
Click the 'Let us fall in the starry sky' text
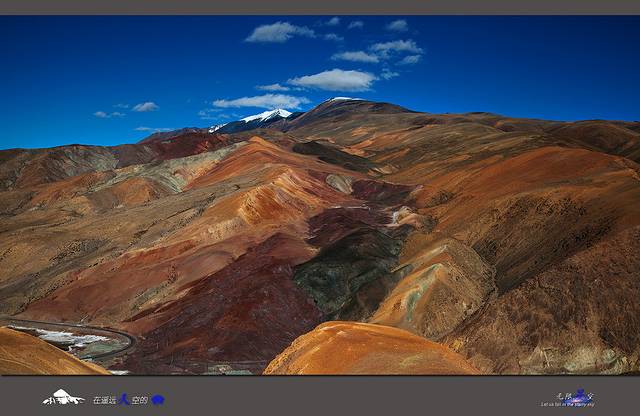pyautogui.click(x=568, y=405)
